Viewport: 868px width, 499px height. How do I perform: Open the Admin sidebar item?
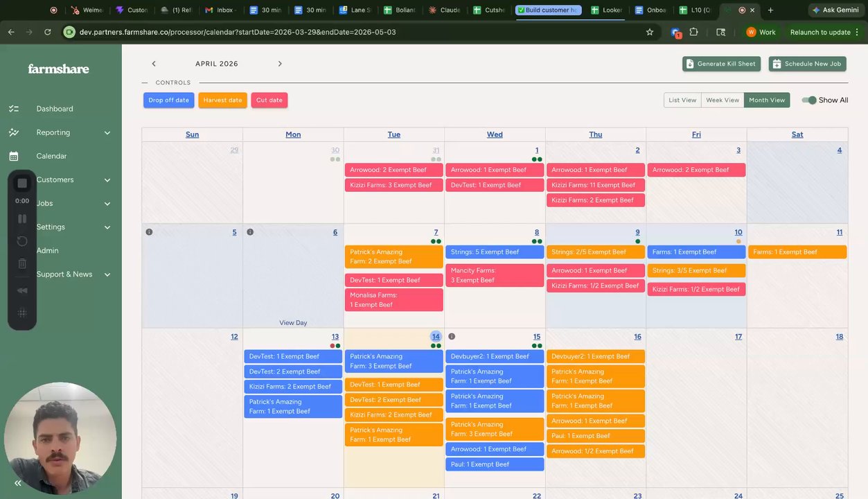[47, 251]
